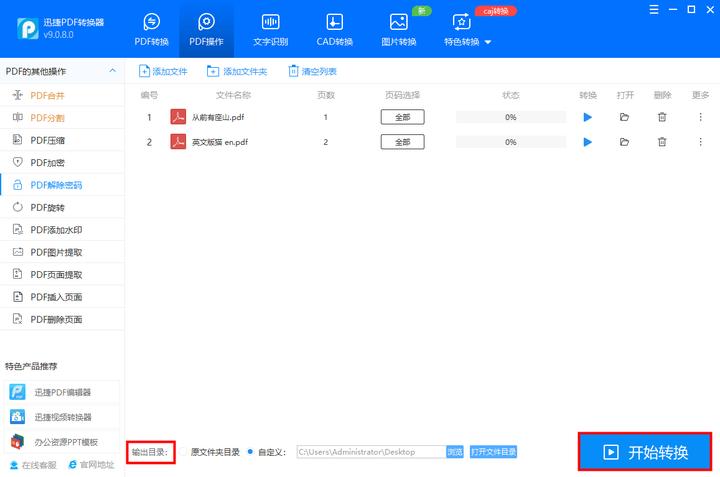Screen dimensions: 720x477
Task: Open 迅捷PDF编辑器 product recommendation
Action: (x=62, y=393)
